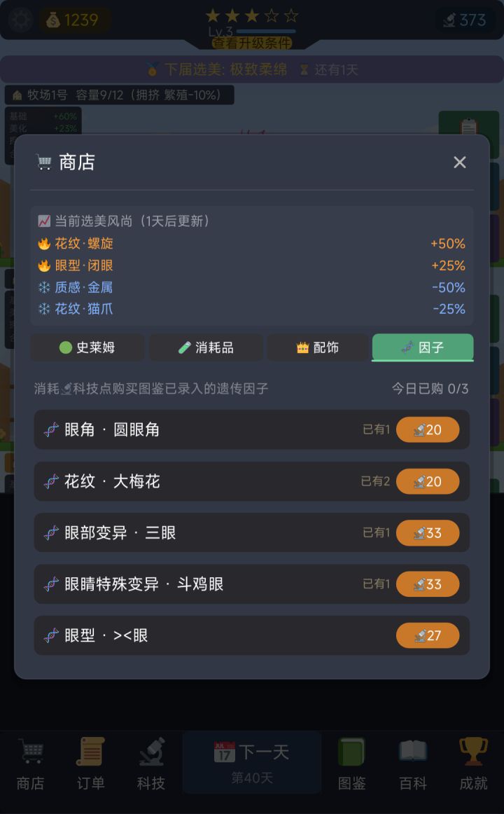This screenshot has width=504, height=814.
Task: Click the shopping cart 商店 icon in bottom bar
Action: point(31,764)
